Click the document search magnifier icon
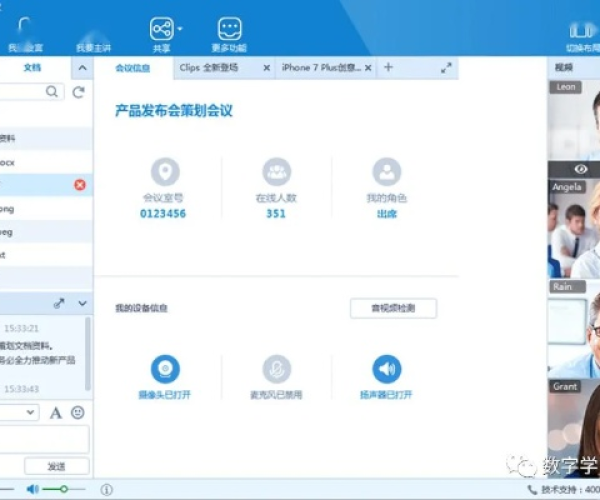Screen dimensions: 600x500 [52, 92]
